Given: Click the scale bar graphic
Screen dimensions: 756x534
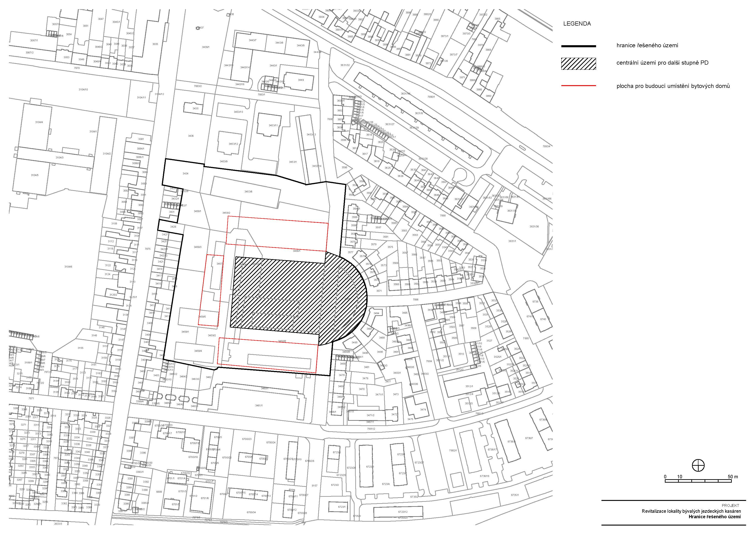Looking at the screenshot, I should click(x=698, y=481).
